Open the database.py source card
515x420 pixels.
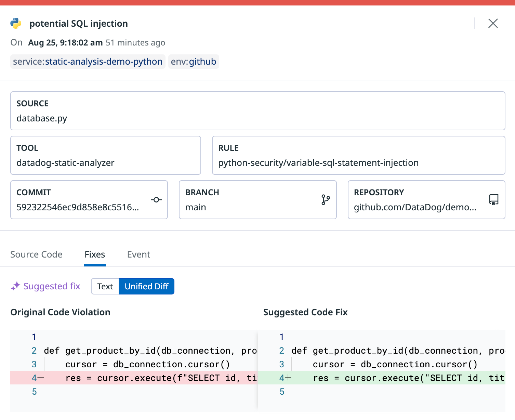257,111
